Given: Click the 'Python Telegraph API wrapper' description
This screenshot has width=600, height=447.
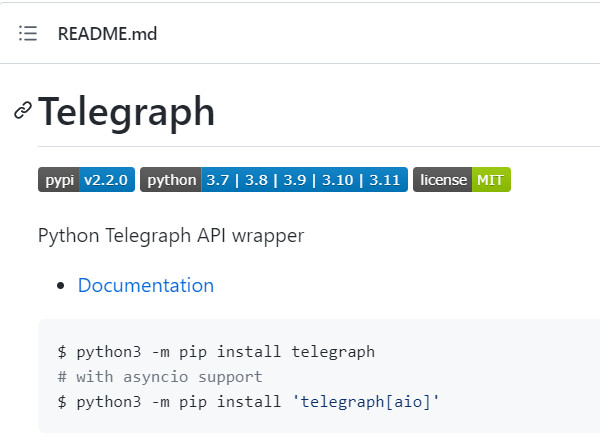Looking at the screenshot, I should pyautogui.click(x=170, y=236).
